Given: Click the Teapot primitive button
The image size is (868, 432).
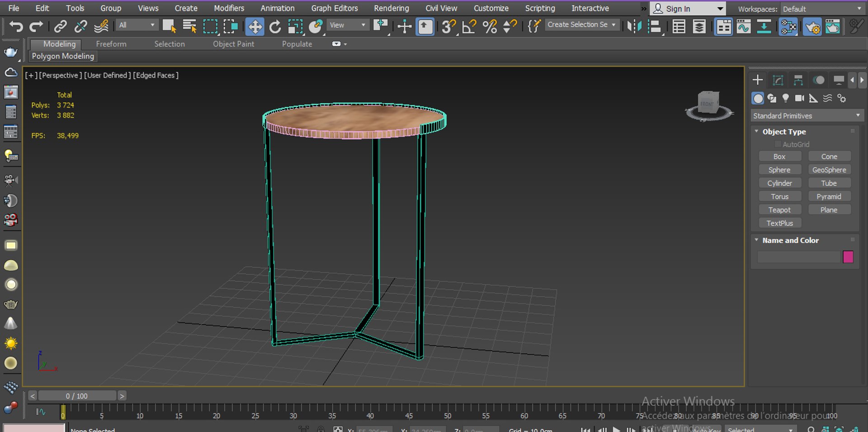Looking at the screenshot, I should 780,210.
